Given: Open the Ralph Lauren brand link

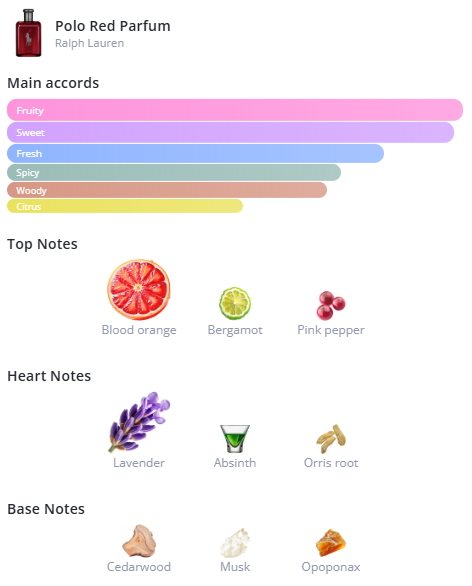Looking at the screenshot, I should [89, 43].
